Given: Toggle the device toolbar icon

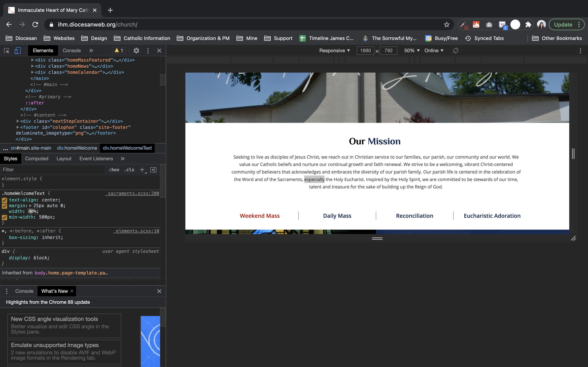Looking at the screenshot, I should 18,51.
